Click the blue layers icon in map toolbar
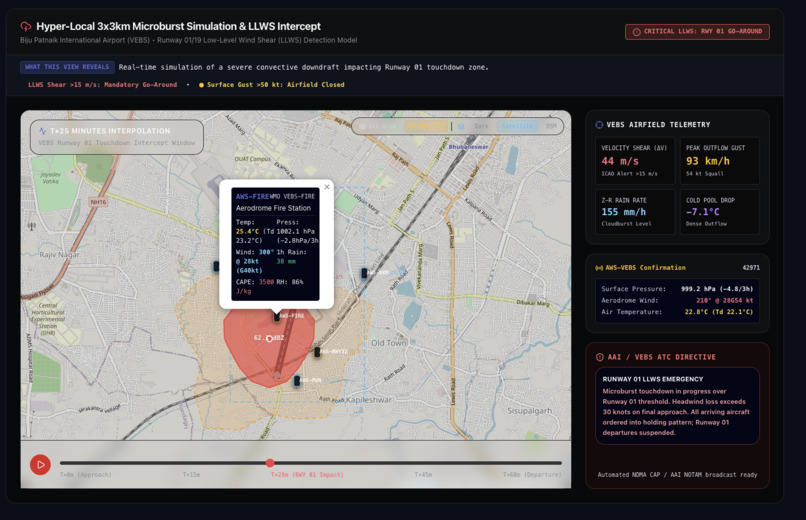 pyautogui.click(x=461, y=126)
